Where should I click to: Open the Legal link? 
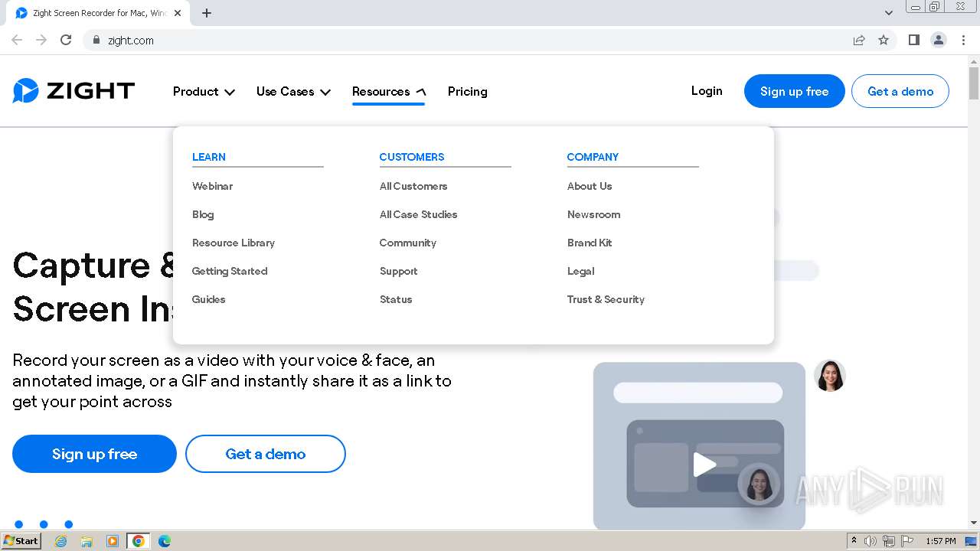tap(580, 271)
